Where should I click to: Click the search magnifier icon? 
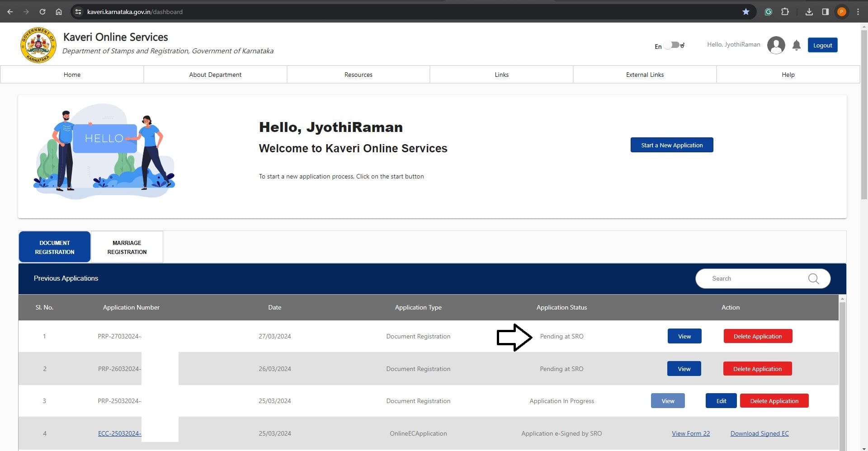813,278
